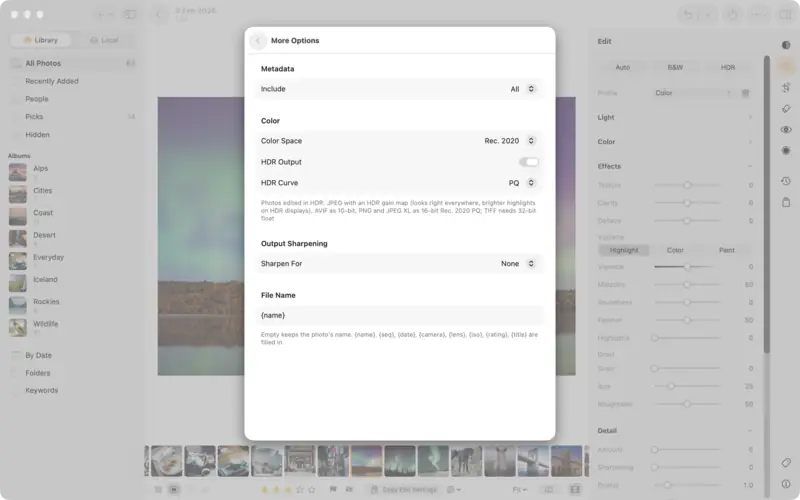The image size is (800, 500).
Task: Open the Iceland album
Action: tap(72, 283)
